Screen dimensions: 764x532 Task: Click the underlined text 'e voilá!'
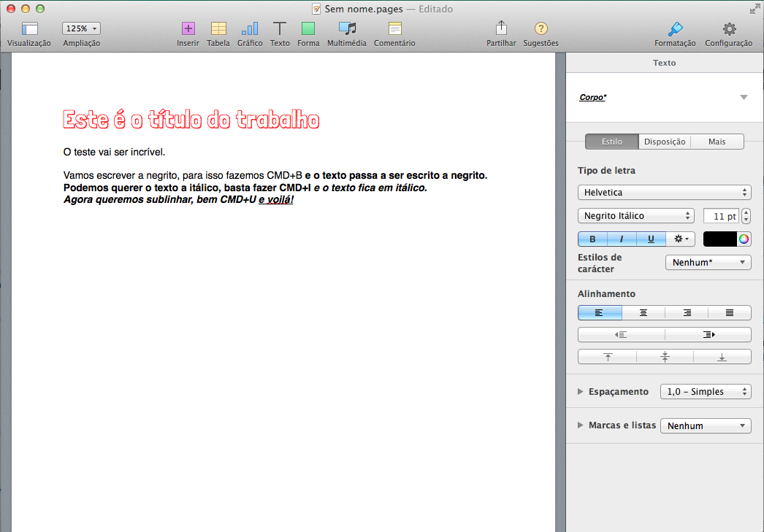click(276, 199)
